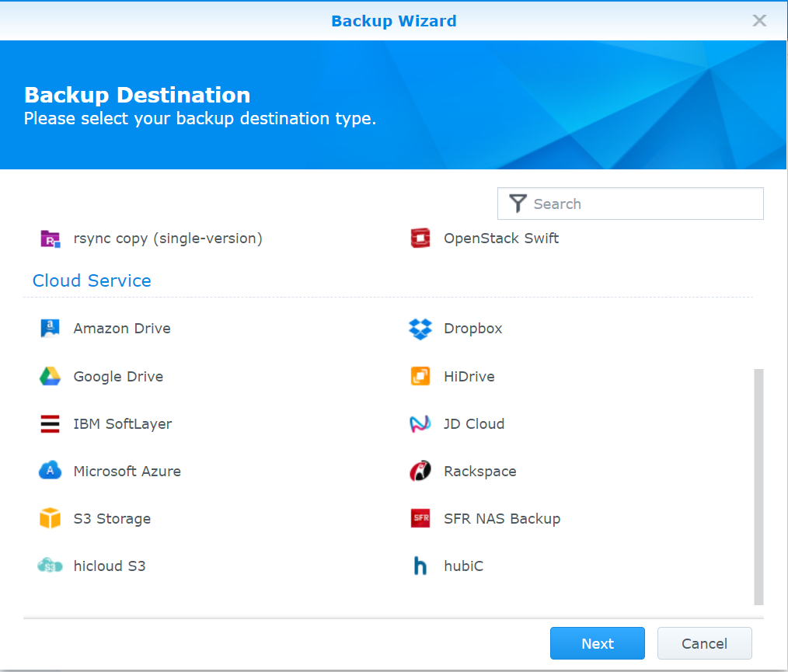This screenshot has width=788, height=672.
Task: Select the Rackspace icon
Action: click(x=420, y=472)
